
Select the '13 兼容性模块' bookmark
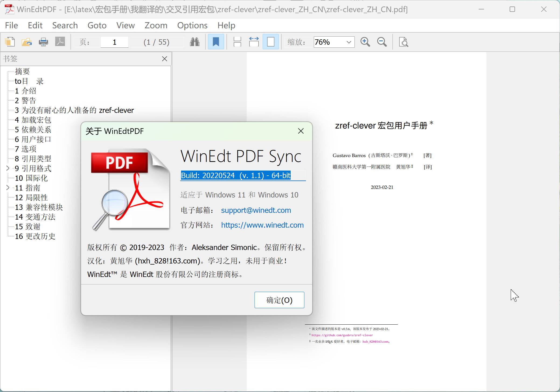39,207
